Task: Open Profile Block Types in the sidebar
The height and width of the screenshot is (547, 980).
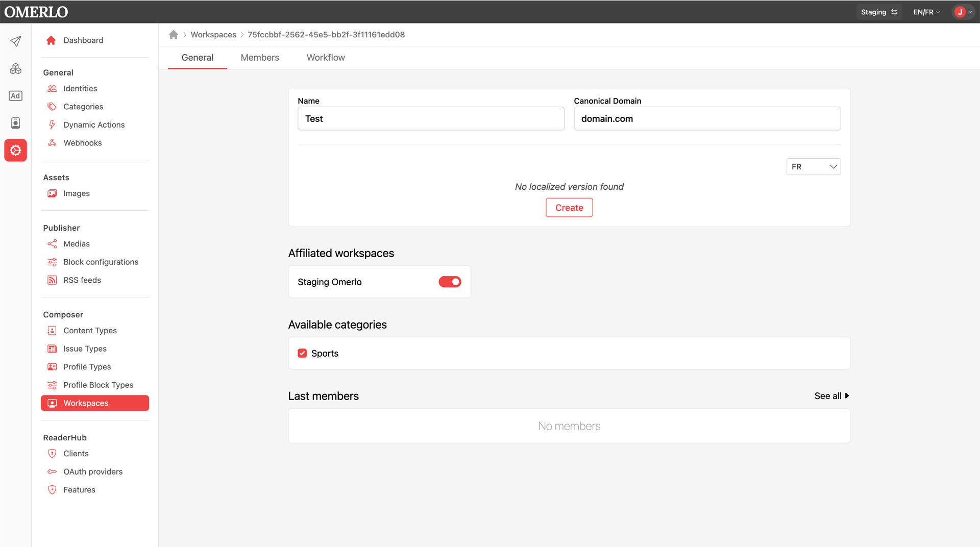Action: tap(95, 385)
